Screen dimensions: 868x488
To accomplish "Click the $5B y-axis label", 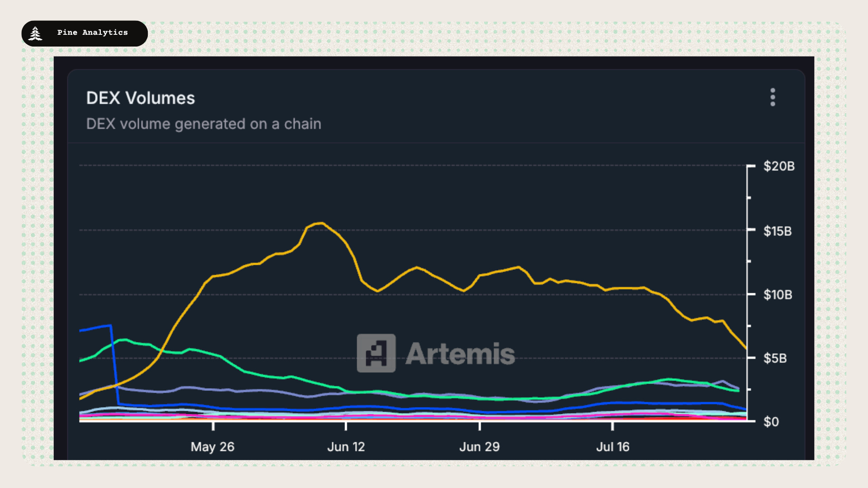I will [x=775, y=358].
